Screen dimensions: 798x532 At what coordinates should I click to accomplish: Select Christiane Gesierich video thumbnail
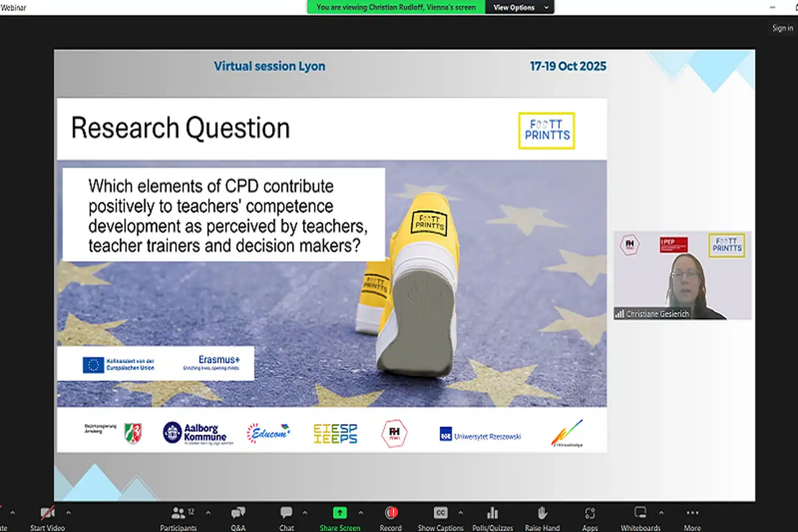point(682,275)
